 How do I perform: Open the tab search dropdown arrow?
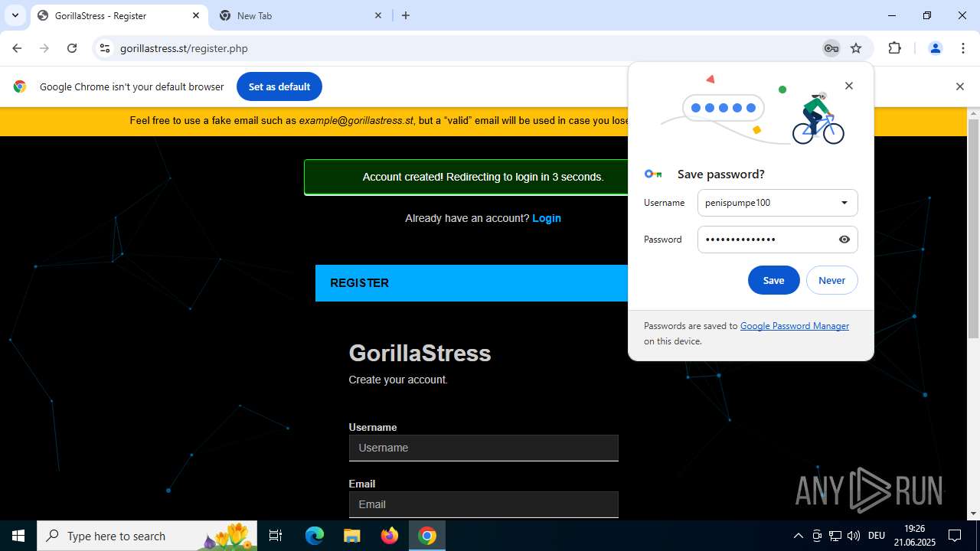coord(15,15)
